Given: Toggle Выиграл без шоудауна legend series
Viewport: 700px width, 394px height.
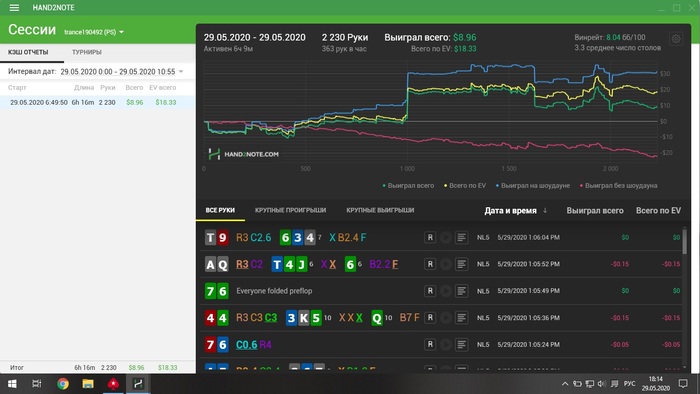Looking at the screenshot, I should coord(618,186).
